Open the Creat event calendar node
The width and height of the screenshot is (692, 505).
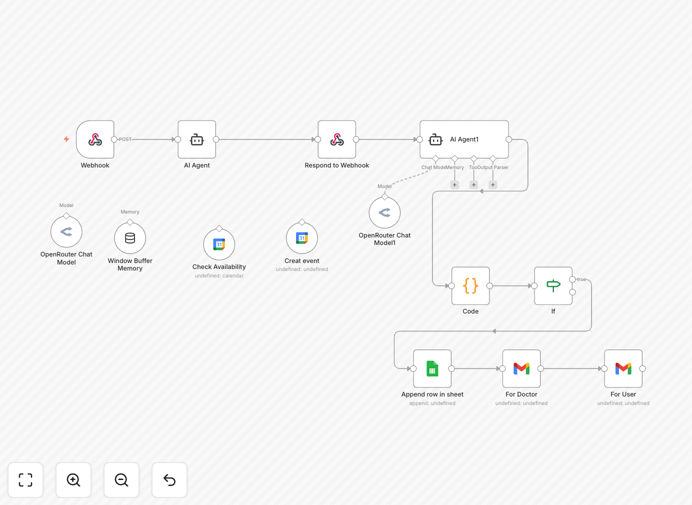coord(302,238)
